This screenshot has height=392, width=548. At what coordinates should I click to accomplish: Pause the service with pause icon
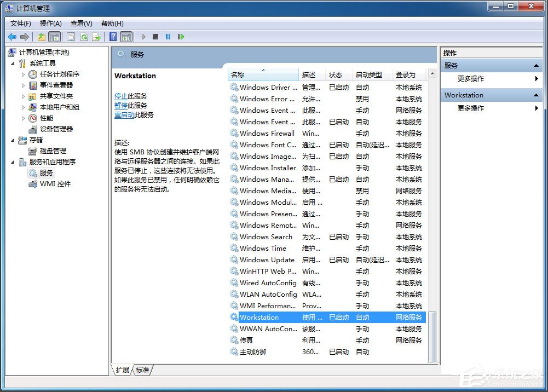[169, 37]
